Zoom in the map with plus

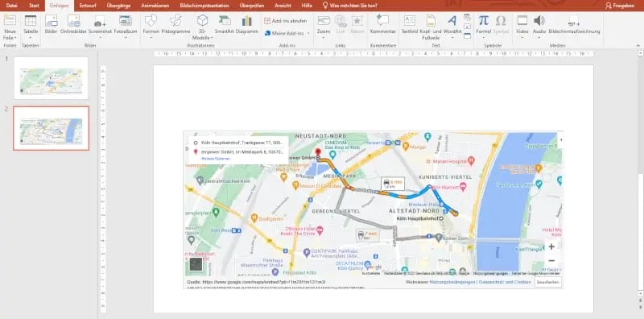(x=551, y=246)
